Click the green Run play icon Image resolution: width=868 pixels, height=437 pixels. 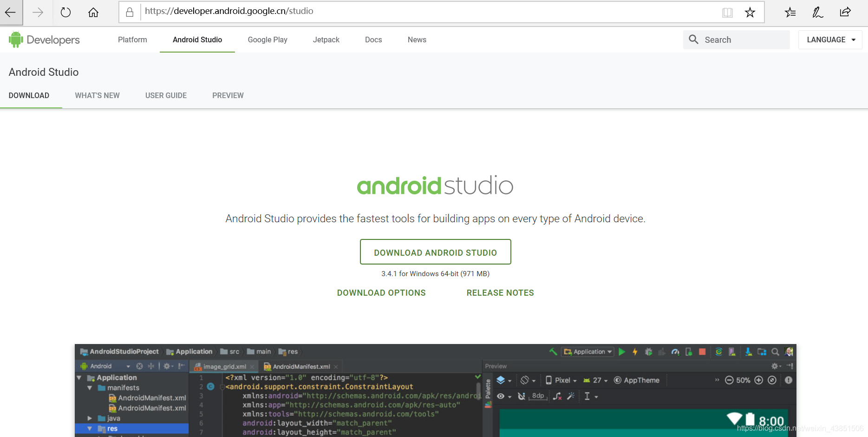tap(622, 352)
